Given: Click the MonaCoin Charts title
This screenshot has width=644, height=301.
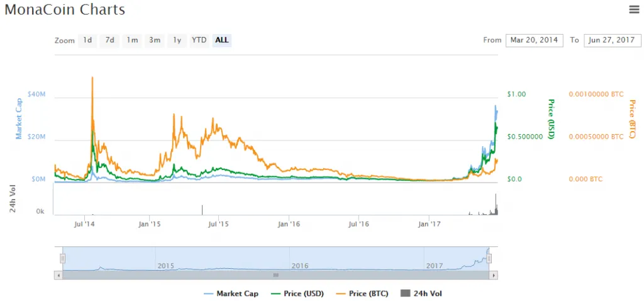Looking at the screenshot, I should click(x=65, y=9).
